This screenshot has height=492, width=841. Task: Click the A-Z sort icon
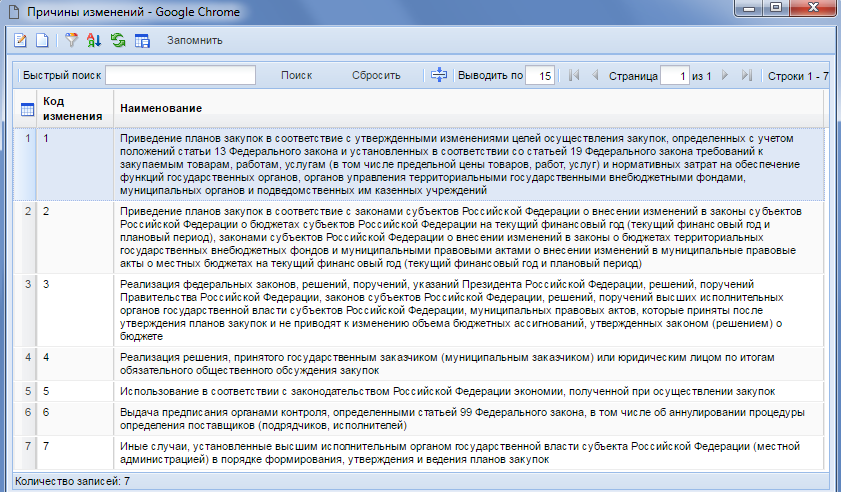tap(95, 41)
